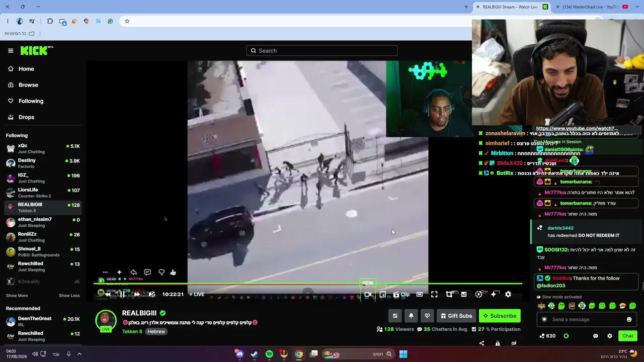Viewport: 644px width, 362px height.
Task: Click the Gift Subs button
Action: pos(456,316)
